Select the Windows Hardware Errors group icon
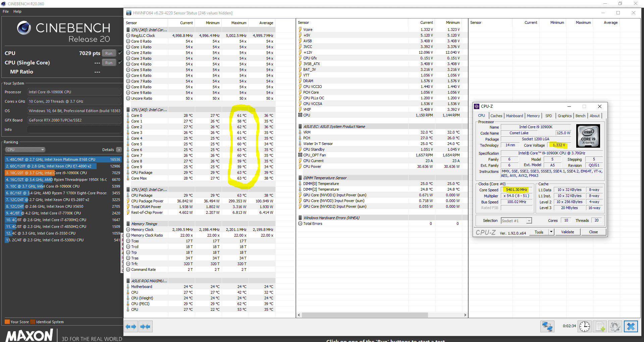 click(x=300, y=218)
